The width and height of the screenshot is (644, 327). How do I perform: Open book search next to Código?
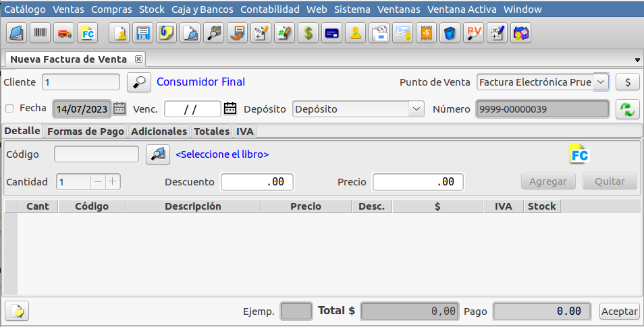coord(158,154)
